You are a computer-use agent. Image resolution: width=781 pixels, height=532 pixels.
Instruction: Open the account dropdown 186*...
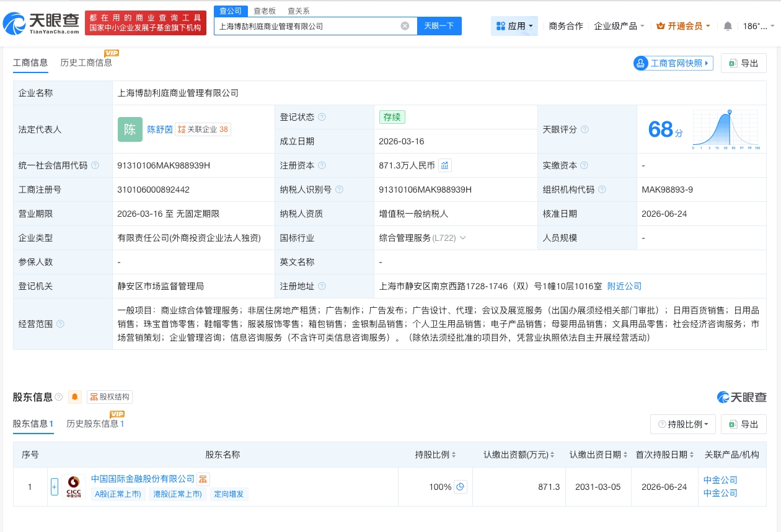[x=759, y=26]
